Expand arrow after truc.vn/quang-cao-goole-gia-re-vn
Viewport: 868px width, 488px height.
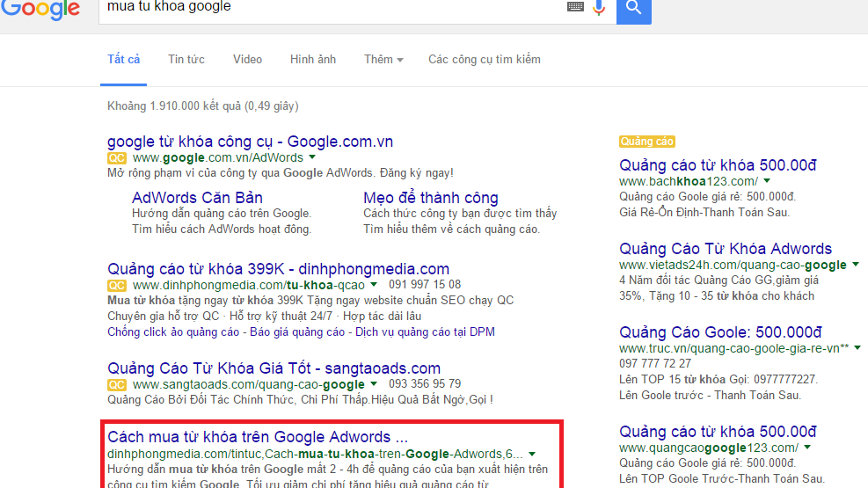tap(857, 348)
